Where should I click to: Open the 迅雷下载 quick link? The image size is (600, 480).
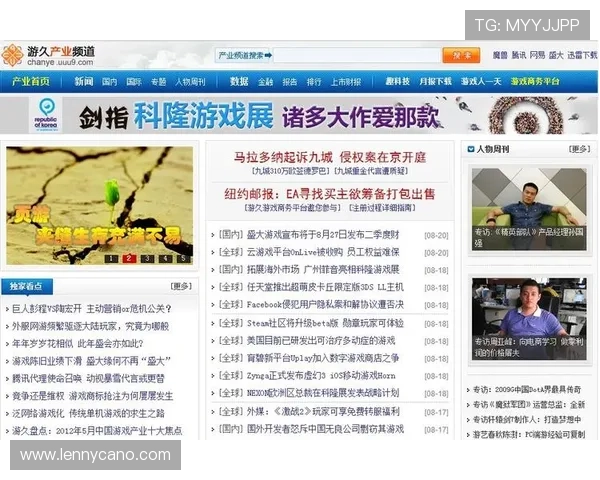click(582, 56)
